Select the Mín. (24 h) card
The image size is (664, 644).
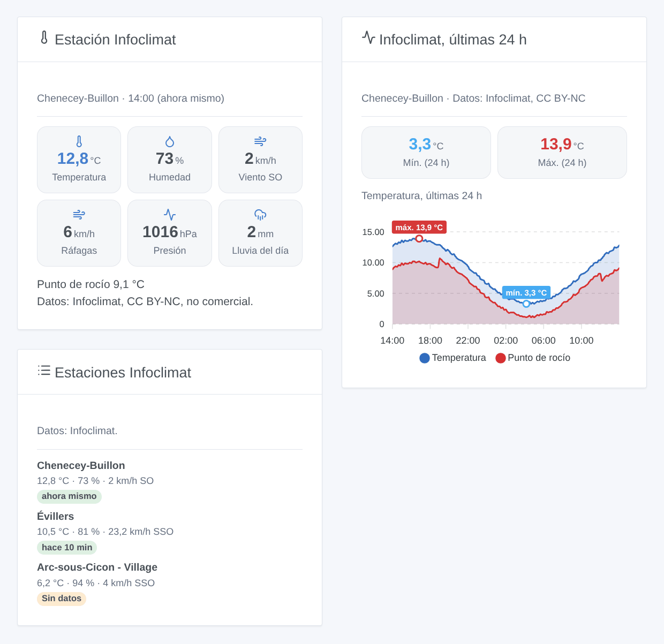coord(426,153)
